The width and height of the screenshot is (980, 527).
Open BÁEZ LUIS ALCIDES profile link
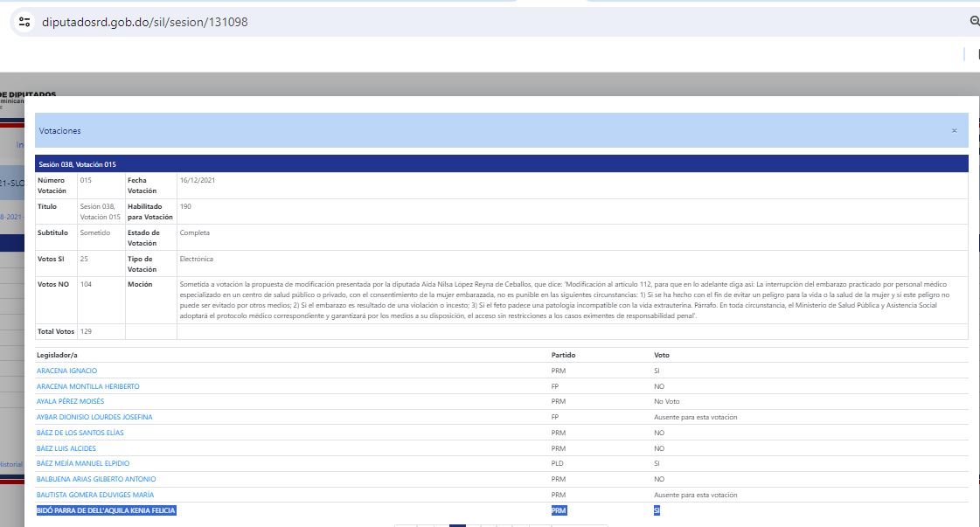(66, 448)
